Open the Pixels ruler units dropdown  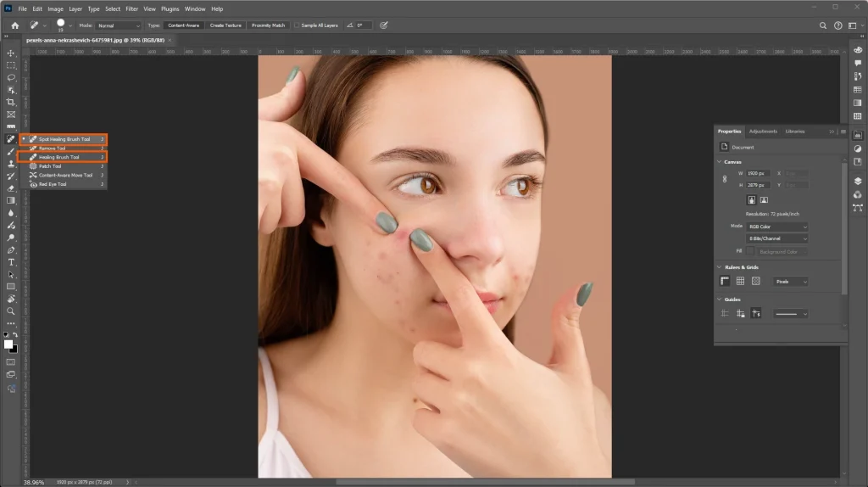point(791,282)
